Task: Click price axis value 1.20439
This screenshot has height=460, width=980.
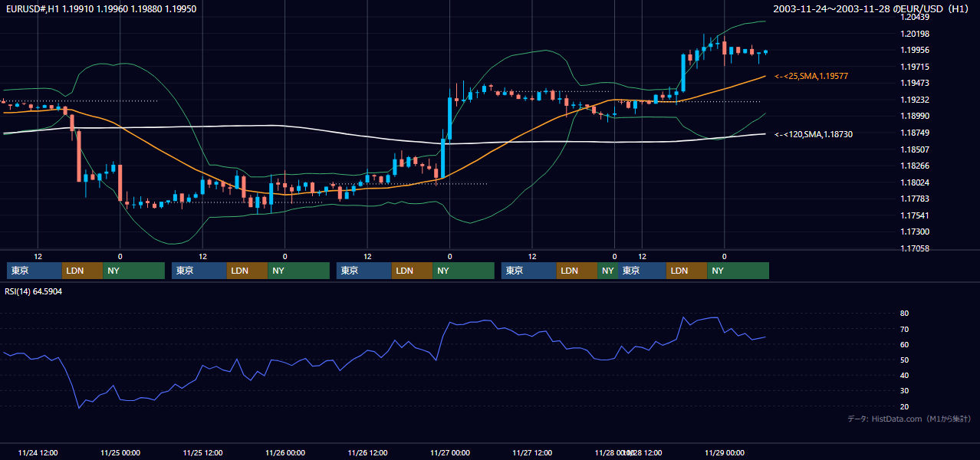Action: point(915,17)
